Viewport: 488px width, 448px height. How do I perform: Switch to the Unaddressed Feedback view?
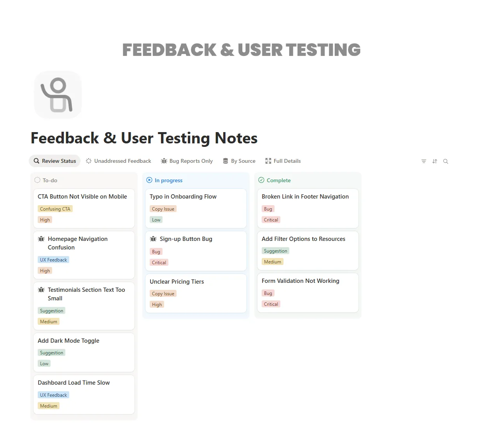118,161
